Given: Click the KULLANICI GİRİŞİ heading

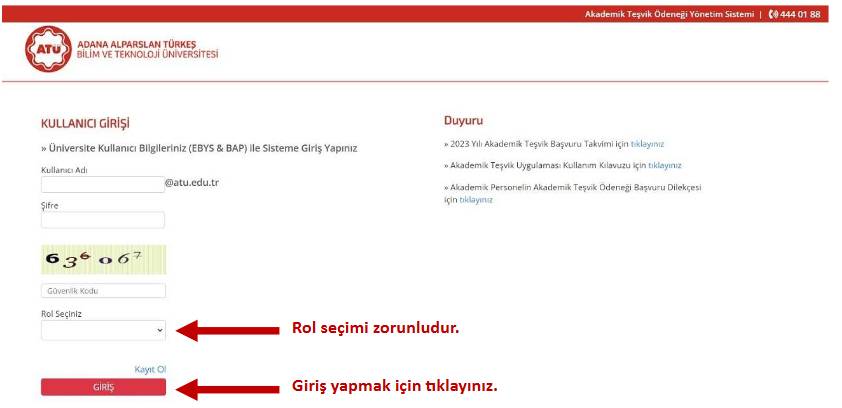Looking at the screenshot, I should pyautogui.click(x=85, y=124).
